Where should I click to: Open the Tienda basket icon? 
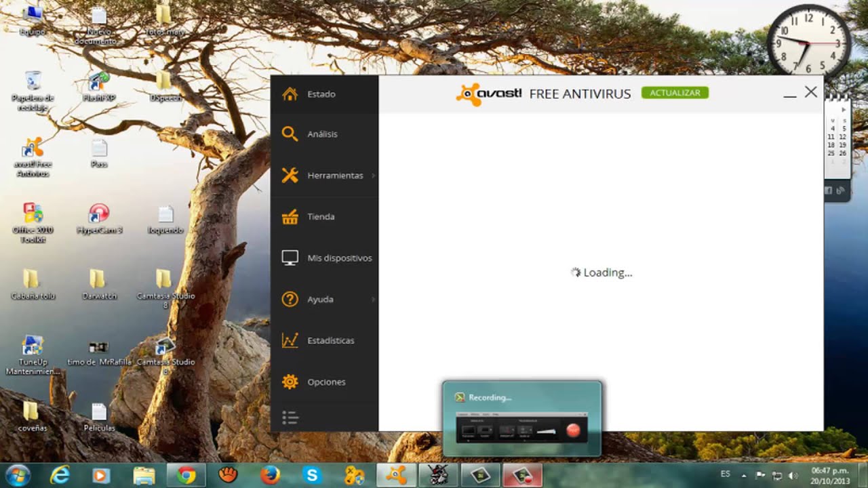pos(290,217)
